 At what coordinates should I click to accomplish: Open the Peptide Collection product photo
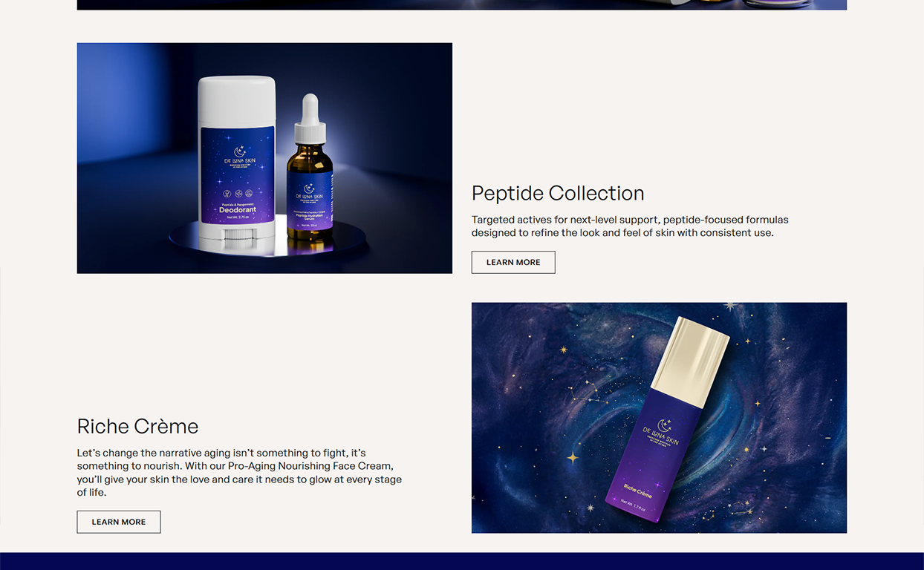264,158
